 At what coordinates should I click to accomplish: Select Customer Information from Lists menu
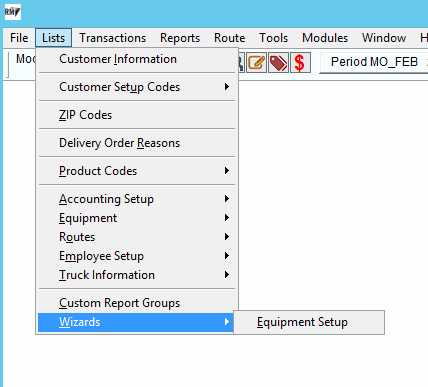[x=137, y=59]
